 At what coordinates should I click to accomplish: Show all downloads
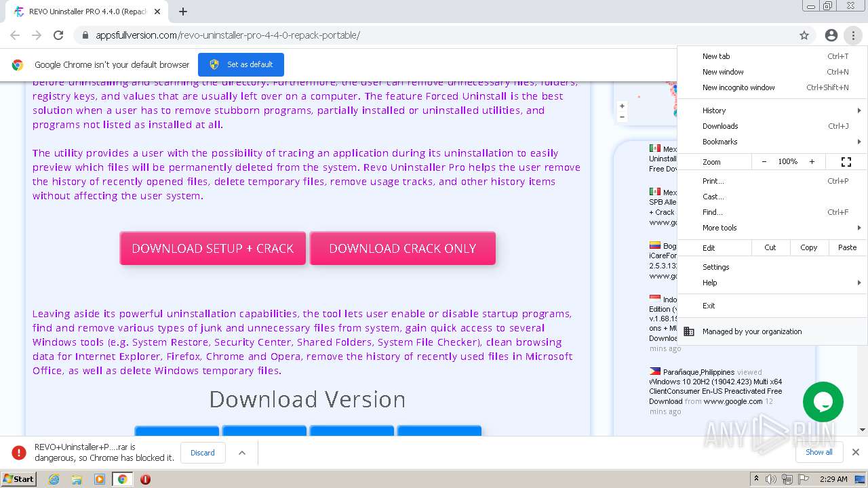[x=819, y=452]
